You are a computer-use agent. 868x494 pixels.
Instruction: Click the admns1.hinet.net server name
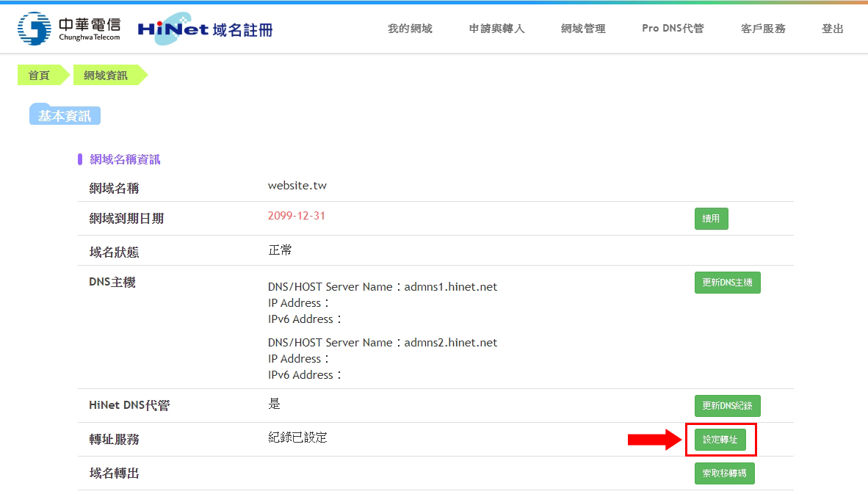click(450, 287)
